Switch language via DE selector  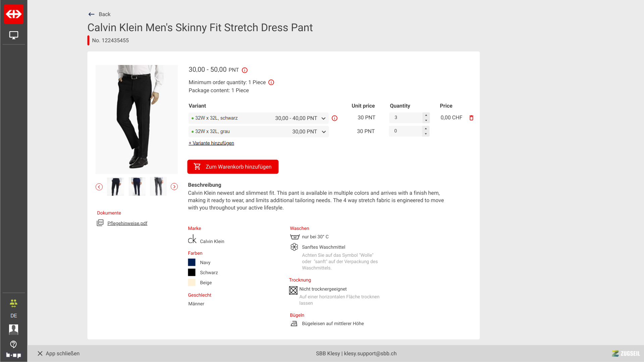click(13, 316)
